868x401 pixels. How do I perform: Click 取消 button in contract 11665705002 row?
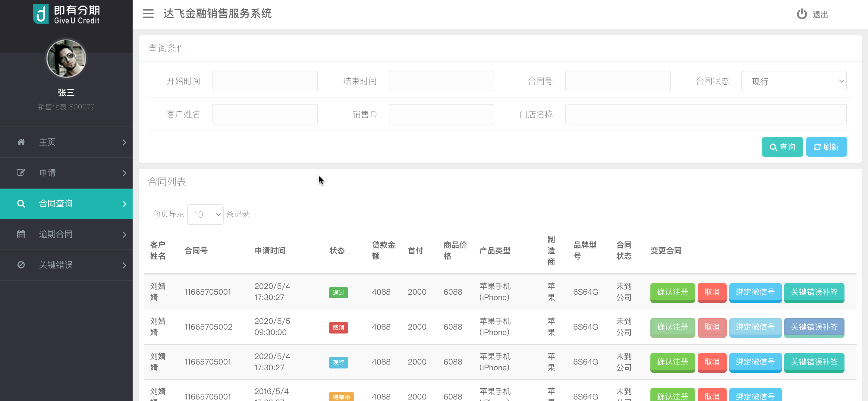(712, 327)
